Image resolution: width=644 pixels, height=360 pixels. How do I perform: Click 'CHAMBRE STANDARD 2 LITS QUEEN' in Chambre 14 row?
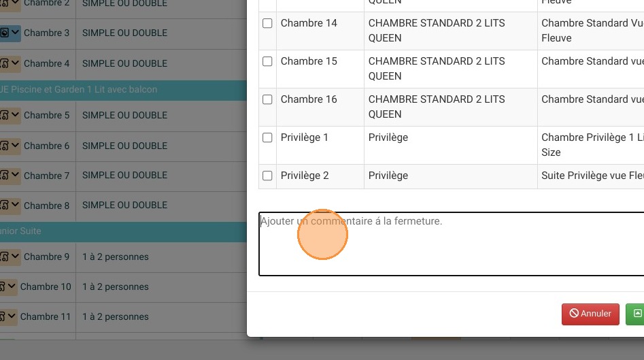(x=437, y=31)
